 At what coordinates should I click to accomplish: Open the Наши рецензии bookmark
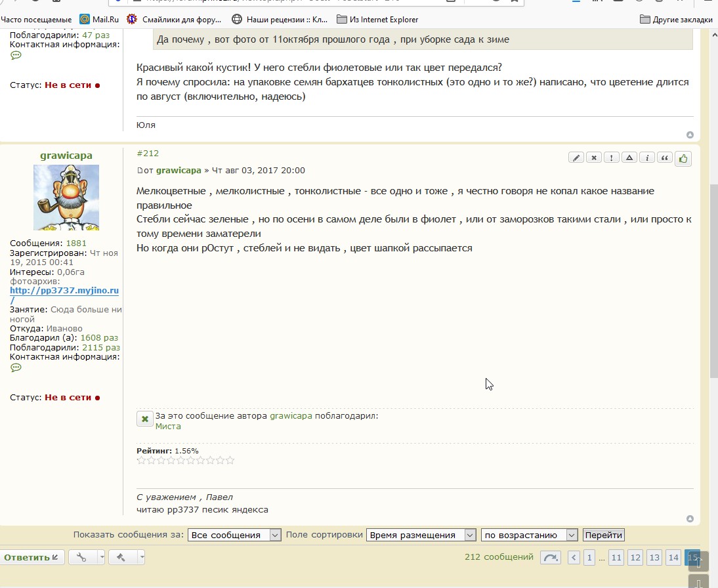[280, 19]
